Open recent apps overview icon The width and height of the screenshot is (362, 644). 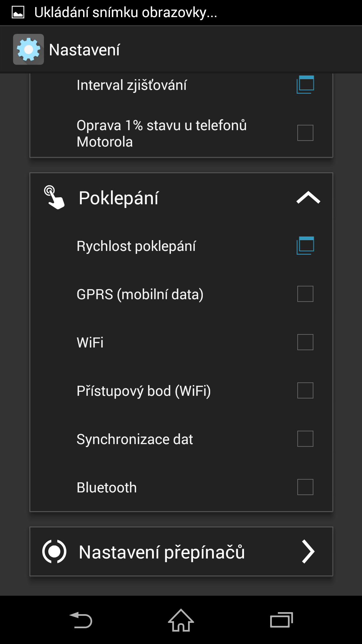pos(282,620)
